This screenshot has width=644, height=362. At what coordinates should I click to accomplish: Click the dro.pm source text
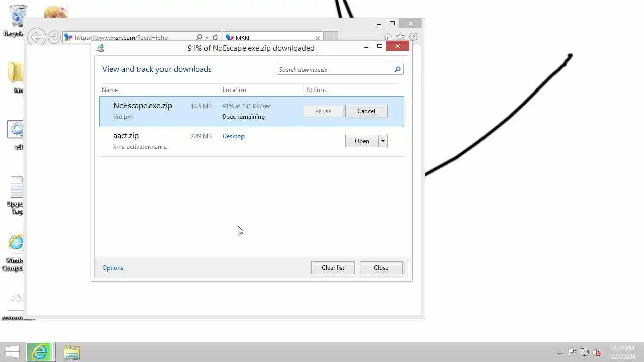pos(123,117)
